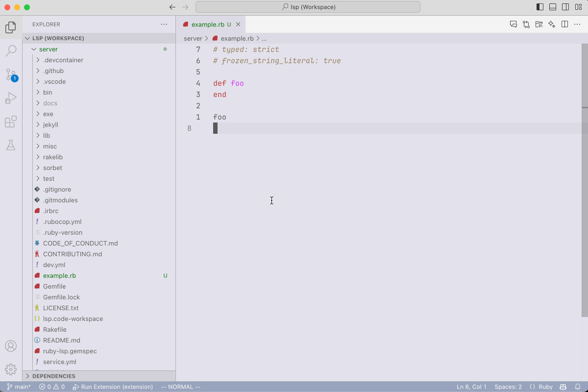Image resolution: width=588 pixels, height=392 pixels.
Task: Click Ln 8, Col 1 position indicator
Action: pos(472,387)
